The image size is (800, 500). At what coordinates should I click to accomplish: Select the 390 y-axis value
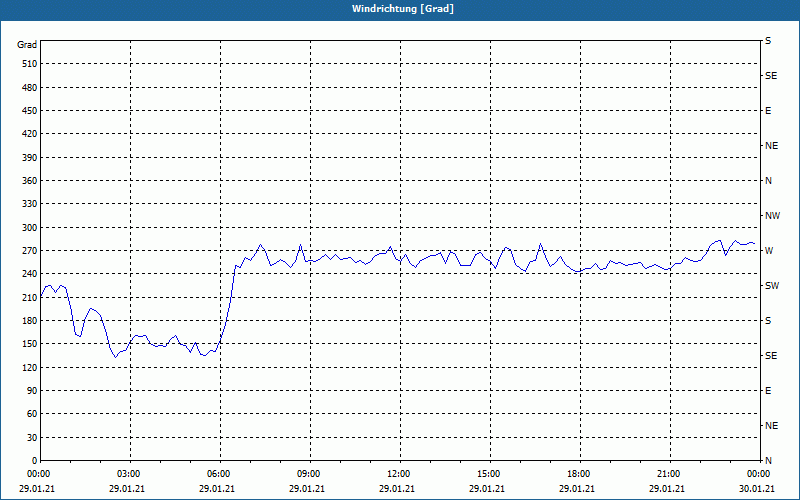pyautogui.click(x=30, y=158)
